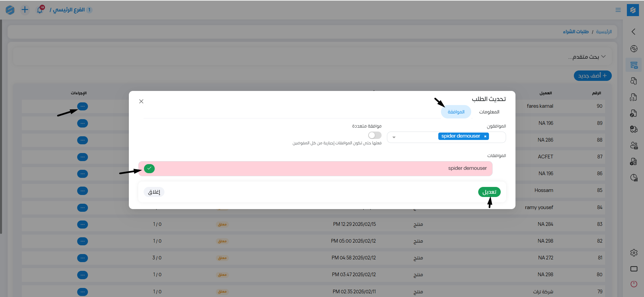Image resolution: width=644 pixels, height=297 pixels.
Task: Click the plus quick-add icon in header
Action: point(25,10)
